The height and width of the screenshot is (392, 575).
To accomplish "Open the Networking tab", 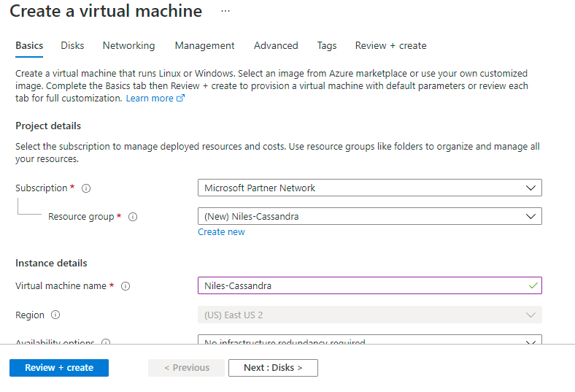I will [x=128, y=45].
